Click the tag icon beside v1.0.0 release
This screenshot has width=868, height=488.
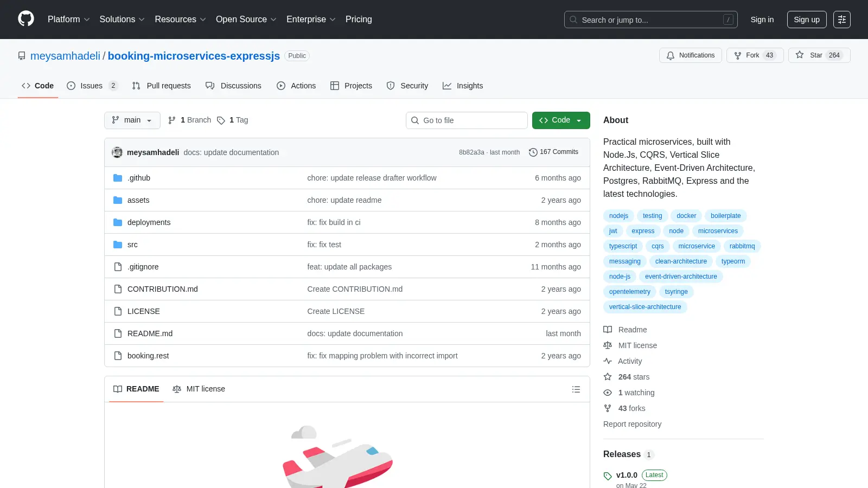click(608, 476)
